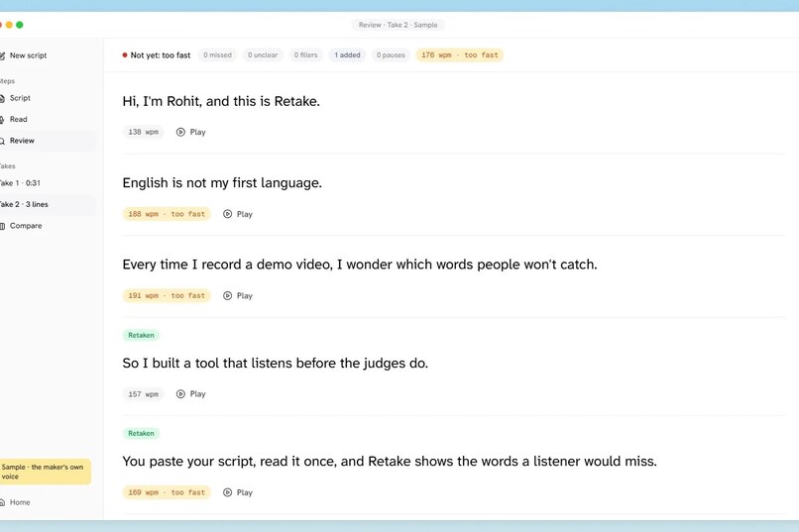Click the Sample maker's own voice badge
This screenshot has width=799, height=532.
(x=45, y=472)
